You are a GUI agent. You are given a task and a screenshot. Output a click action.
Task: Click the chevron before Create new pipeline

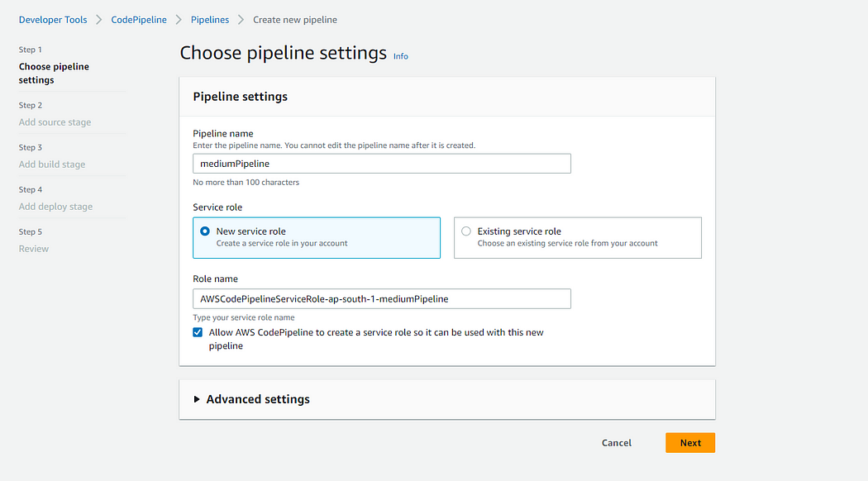[x=241, y=19]
